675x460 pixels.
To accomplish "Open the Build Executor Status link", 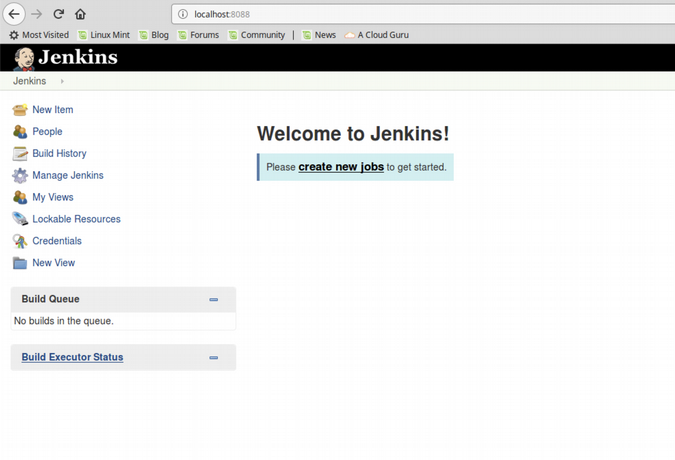I will [x=72, y=357].
